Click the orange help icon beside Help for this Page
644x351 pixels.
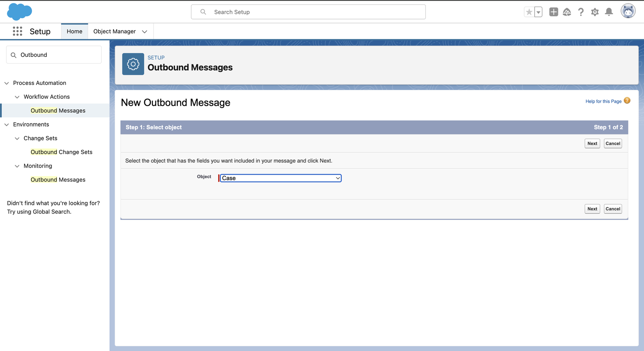(x=627, y=101)
